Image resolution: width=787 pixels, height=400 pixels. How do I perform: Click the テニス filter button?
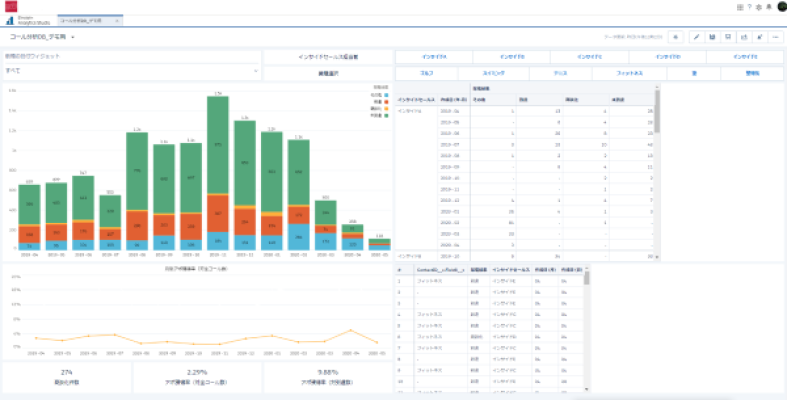click(560, 73)
